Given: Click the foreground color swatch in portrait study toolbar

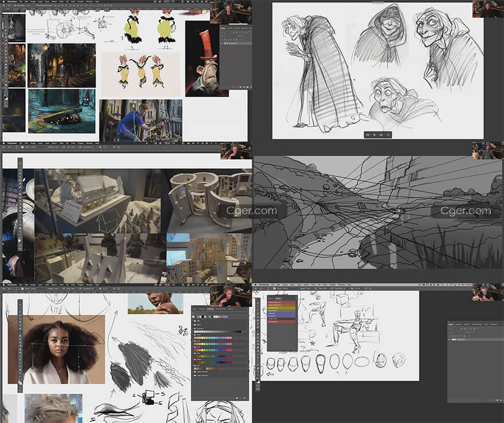Looking at the screenshot, I should tap(19, 382).
